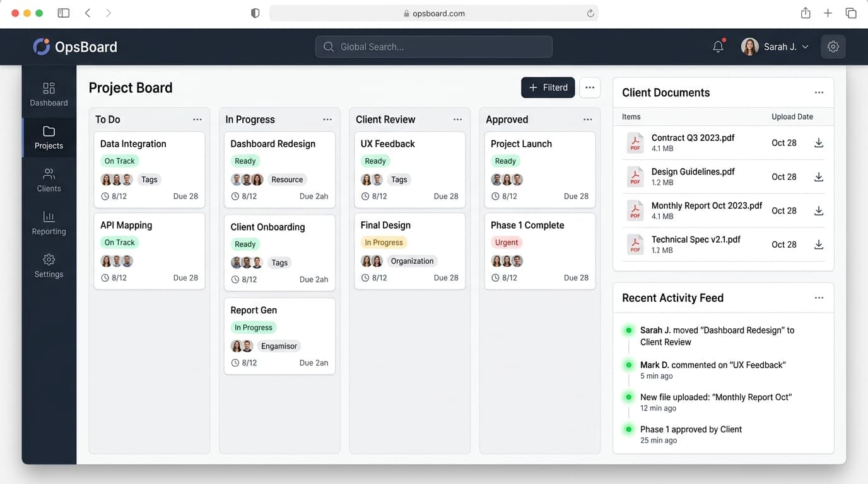Expand the Sarah J. account dropdown
This screenshot has height=484, width=868.
pos(806,47)
